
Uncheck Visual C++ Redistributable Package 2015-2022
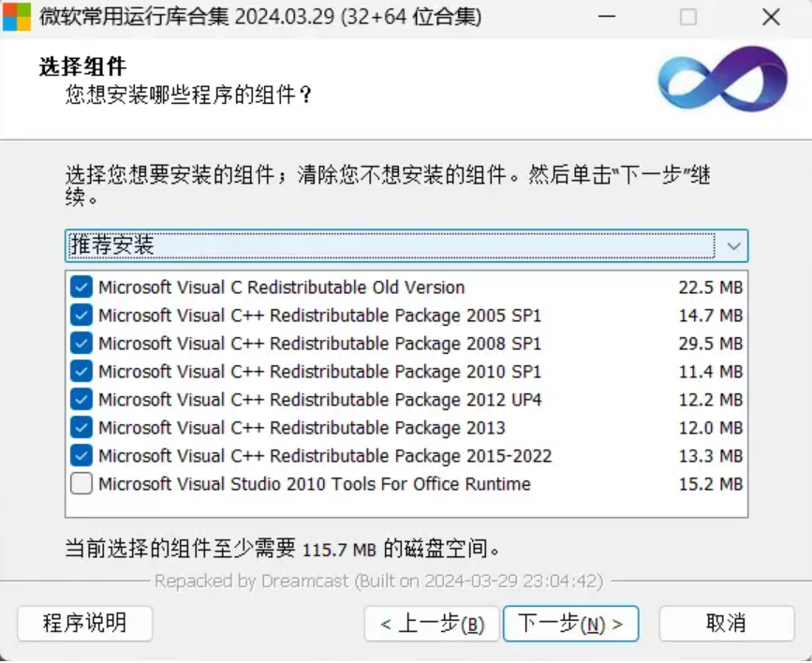point(81,456)
